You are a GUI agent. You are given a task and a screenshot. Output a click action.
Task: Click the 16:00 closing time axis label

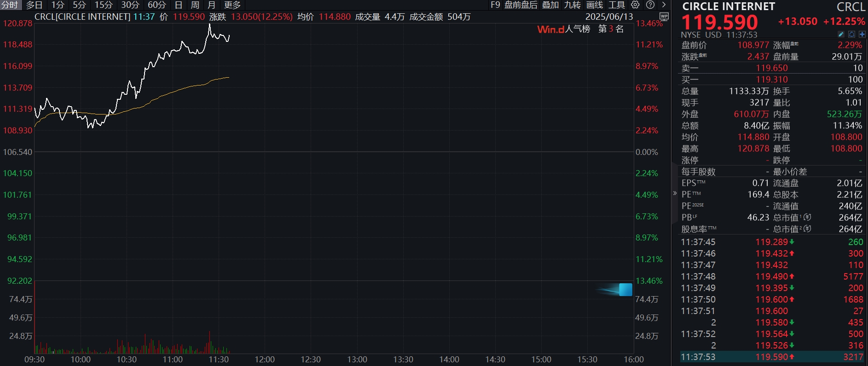coord(634,360)
